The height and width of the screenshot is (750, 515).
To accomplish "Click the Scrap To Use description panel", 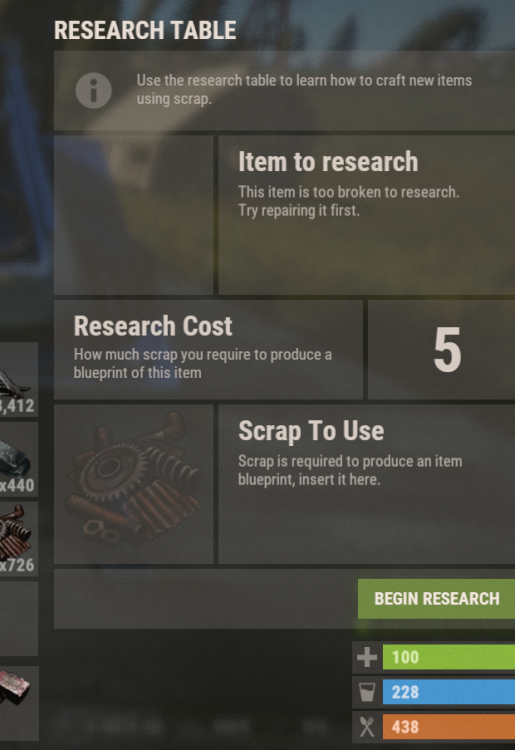I will (366, 484).
